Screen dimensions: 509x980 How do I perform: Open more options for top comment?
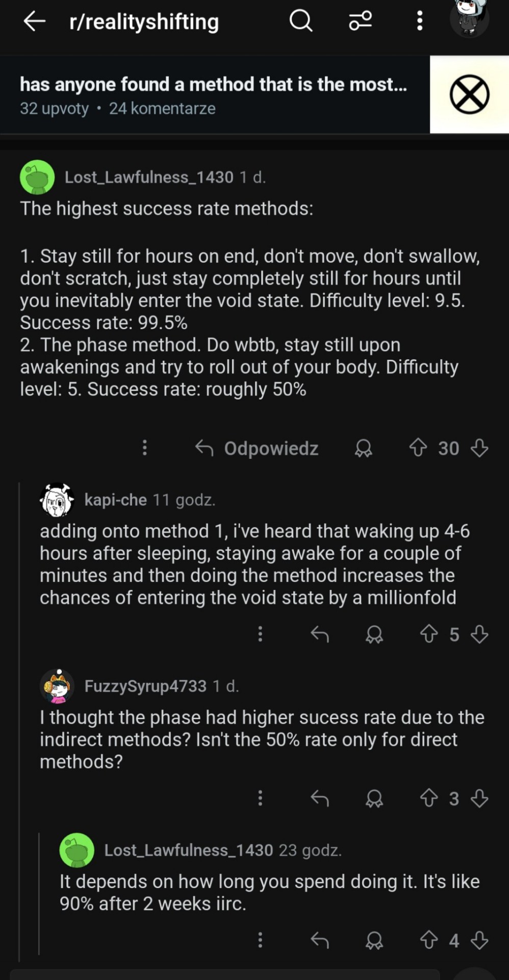pos(145,448)
